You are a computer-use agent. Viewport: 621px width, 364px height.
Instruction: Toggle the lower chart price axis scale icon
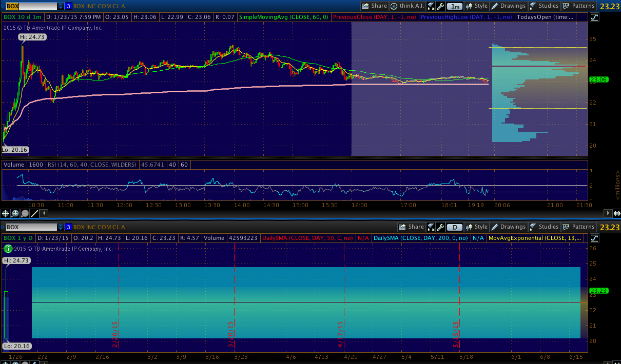pyautogui.click(x=594, y=238)
